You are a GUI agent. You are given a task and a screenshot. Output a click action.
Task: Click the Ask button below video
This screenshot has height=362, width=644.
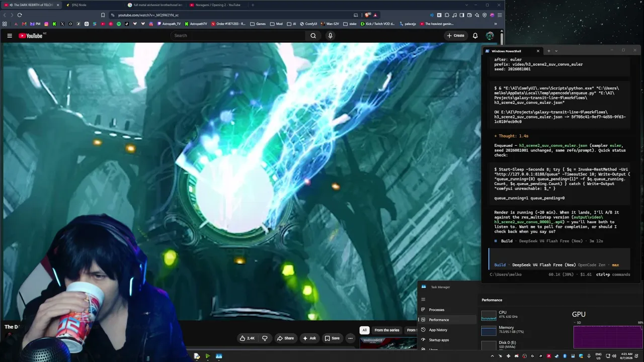pos(309,338)
